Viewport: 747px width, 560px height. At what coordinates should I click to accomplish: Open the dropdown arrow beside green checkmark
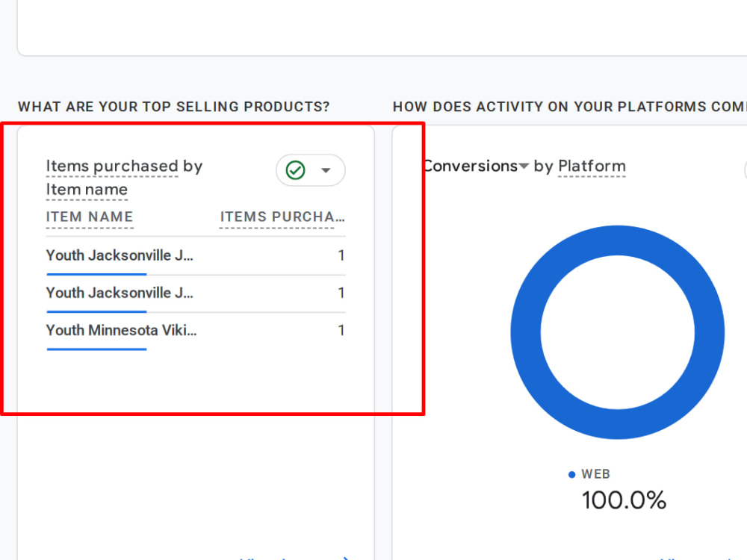click(x=326, y=170)
